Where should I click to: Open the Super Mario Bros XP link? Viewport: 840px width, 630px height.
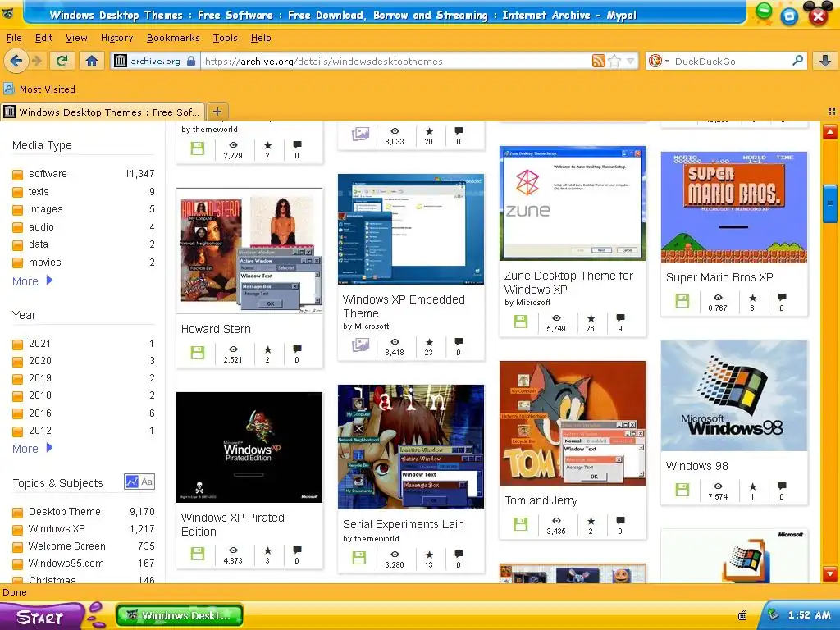[719, 277]
